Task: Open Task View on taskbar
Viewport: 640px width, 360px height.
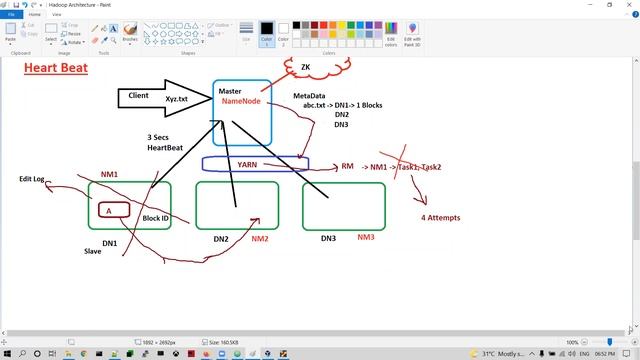Action: point(52,353)
